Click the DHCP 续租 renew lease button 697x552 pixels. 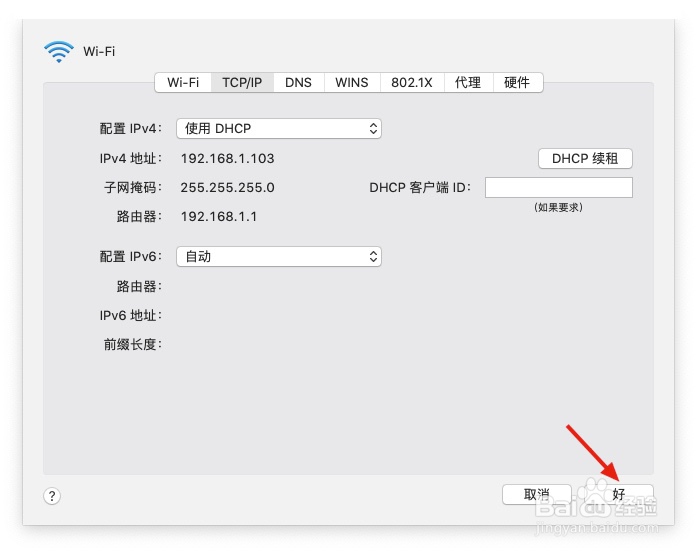point(585,158)
